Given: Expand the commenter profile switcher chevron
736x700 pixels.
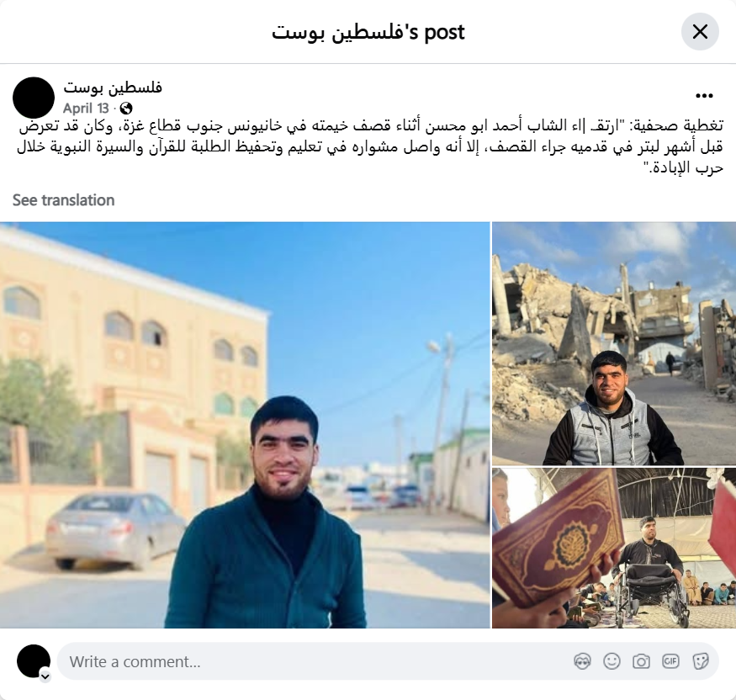Looking at the screenshot, I should coord(45,676).
